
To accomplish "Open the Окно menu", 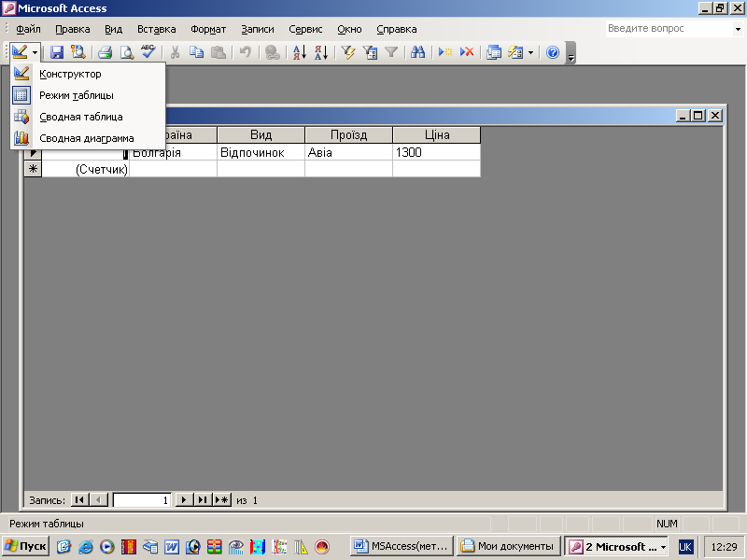I will click(349, 29).
